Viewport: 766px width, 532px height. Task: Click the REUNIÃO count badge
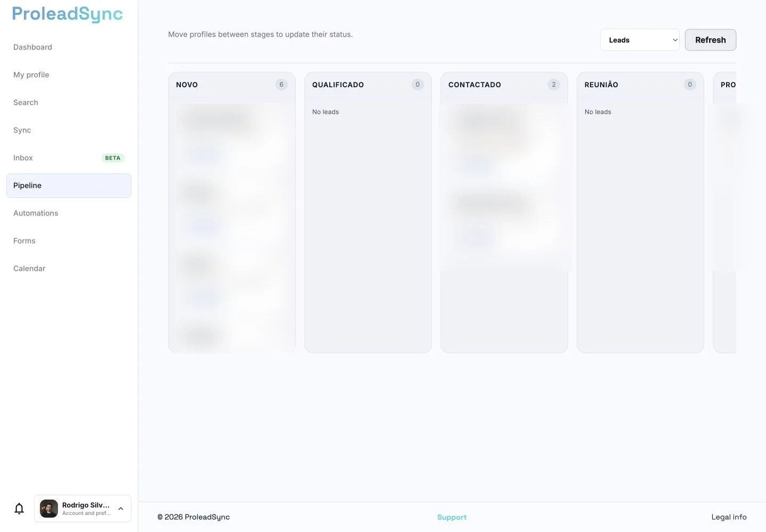point(690,85)
